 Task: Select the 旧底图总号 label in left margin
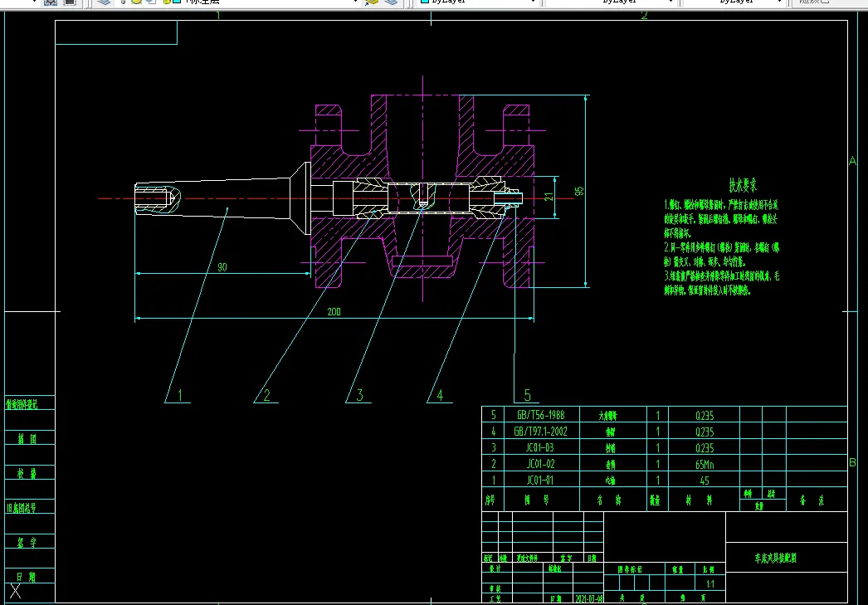pos(22,508)
